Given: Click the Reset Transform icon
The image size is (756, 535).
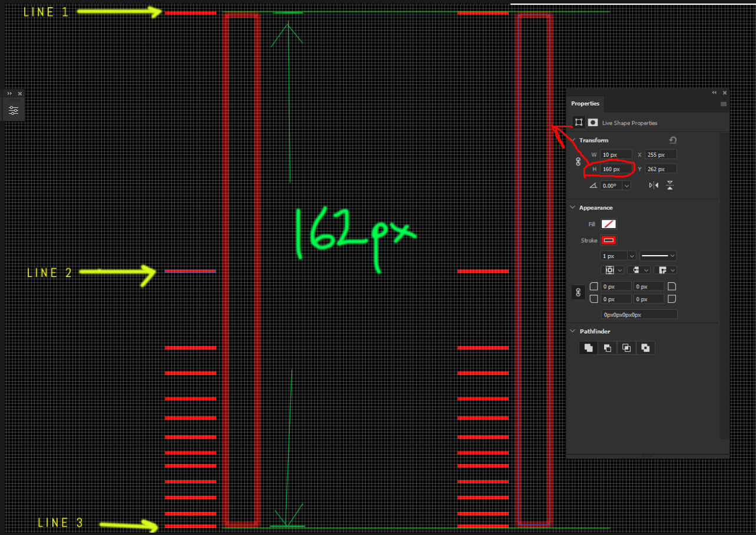Looking at the screenshot, I should coord(673,140).
